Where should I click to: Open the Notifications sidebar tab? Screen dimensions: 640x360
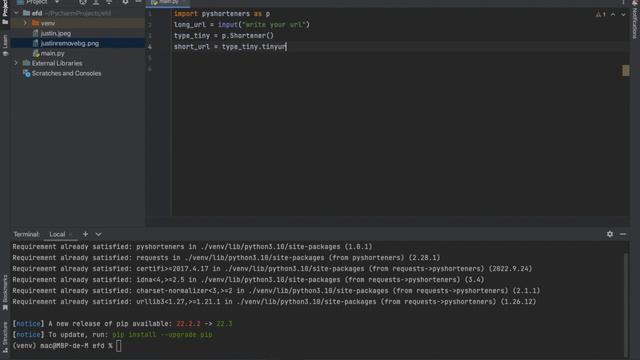[x=635, y=20]
